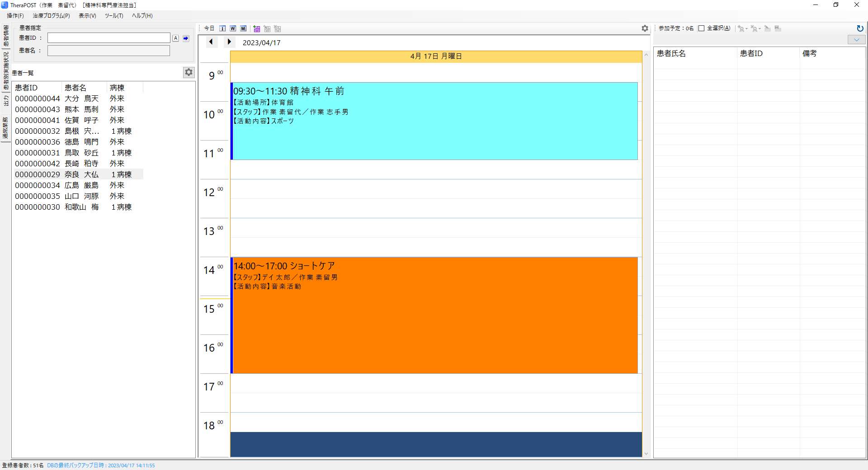Viewport: 868px width, 470px height.
Task: Select patient row 0000000031 鳥取 砂丘
Action: 78,153
